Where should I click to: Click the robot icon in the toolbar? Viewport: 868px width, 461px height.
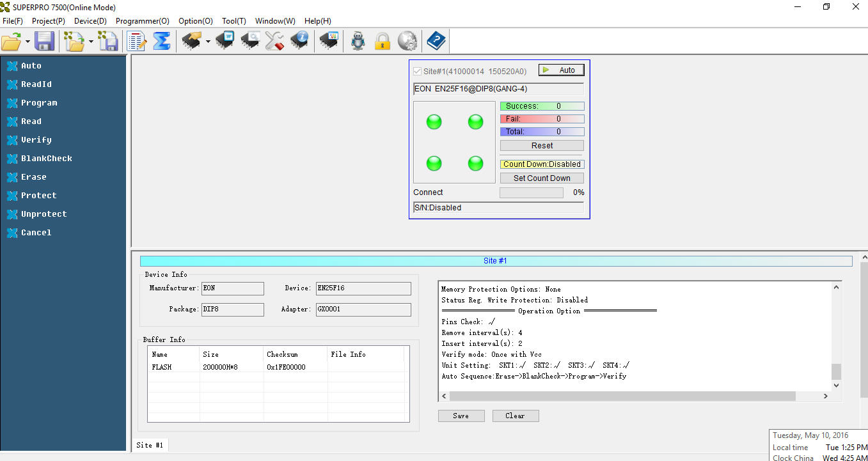358,42
